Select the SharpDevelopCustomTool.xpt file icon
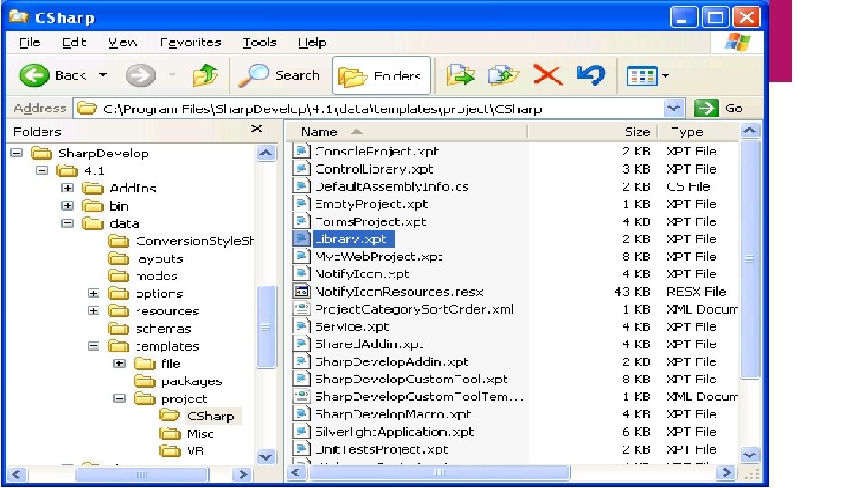Screen dimensions: 868x488 coord(301,379)
